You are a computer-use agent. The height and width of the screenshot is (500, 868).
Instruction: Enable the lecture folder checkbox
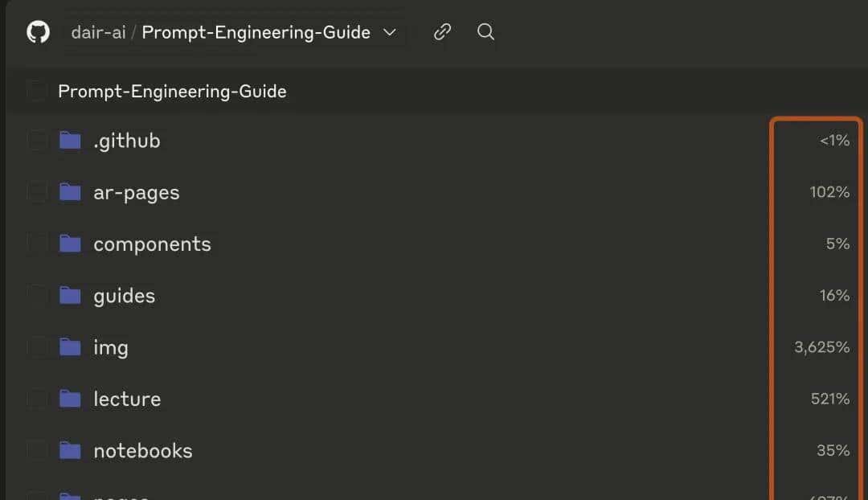pos(37,399)
